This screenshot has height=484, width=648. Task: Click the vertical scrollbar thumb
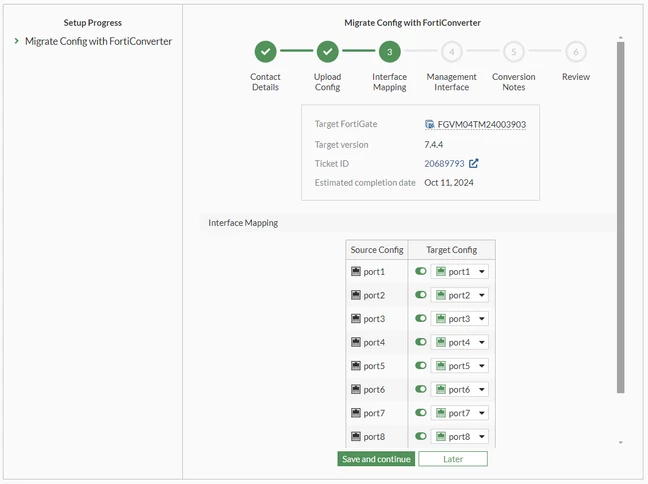tap(620, 217)
